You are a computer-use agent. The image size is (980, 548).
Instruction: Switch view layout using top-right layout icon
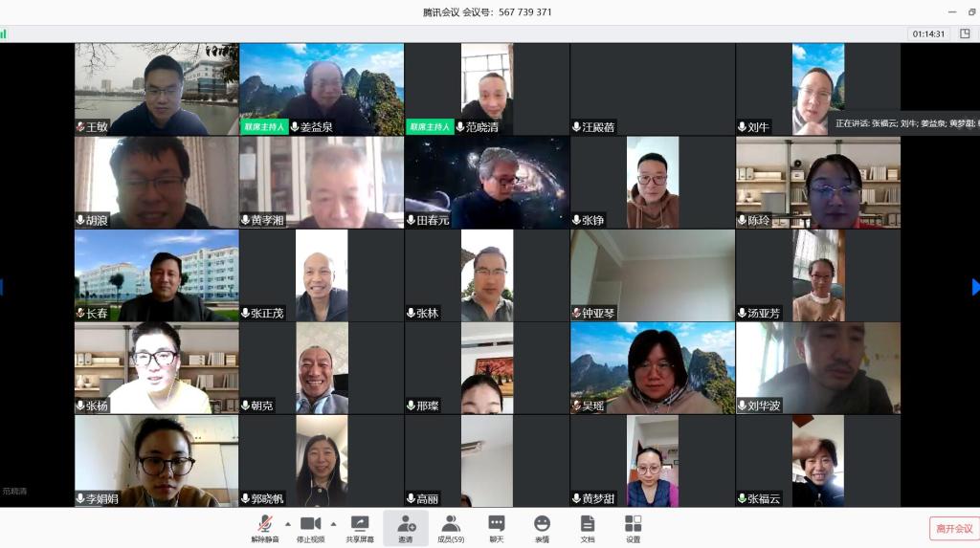click(x=965, y=33)
